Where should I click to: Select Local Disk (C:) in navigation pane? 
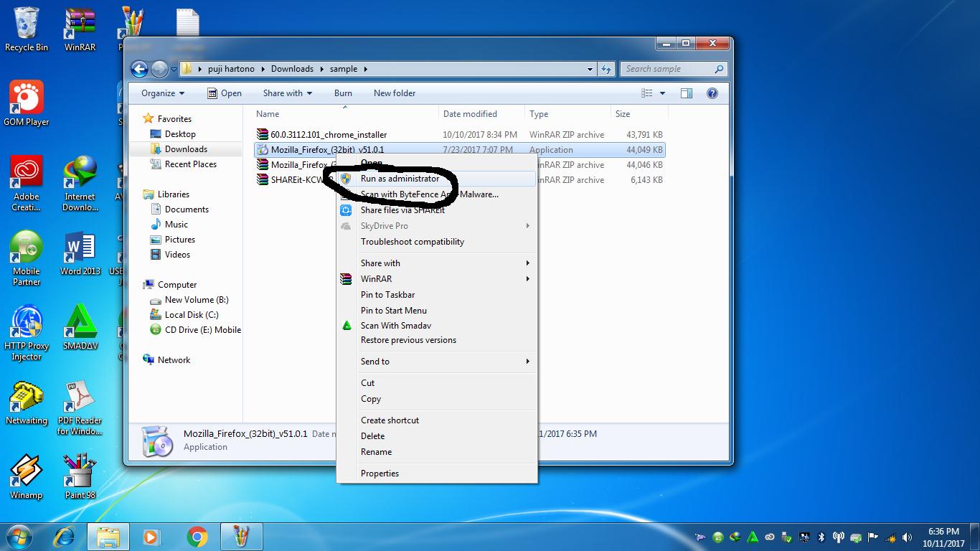[184, 315]
